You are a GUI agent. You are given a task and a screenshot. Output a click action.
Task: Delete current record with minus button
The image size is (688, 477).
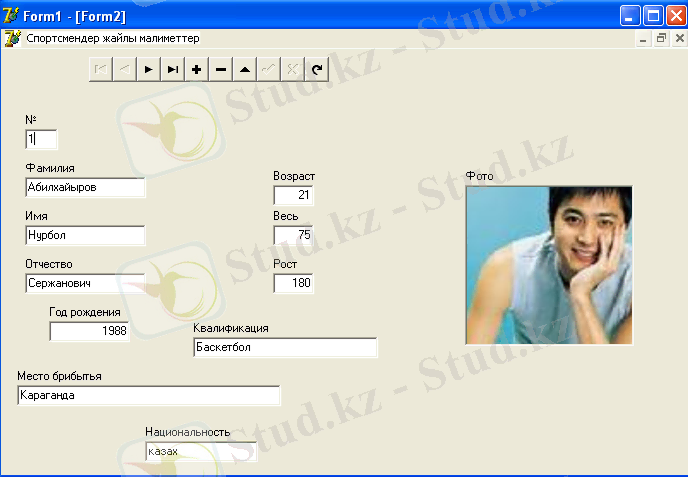(221, 69)
